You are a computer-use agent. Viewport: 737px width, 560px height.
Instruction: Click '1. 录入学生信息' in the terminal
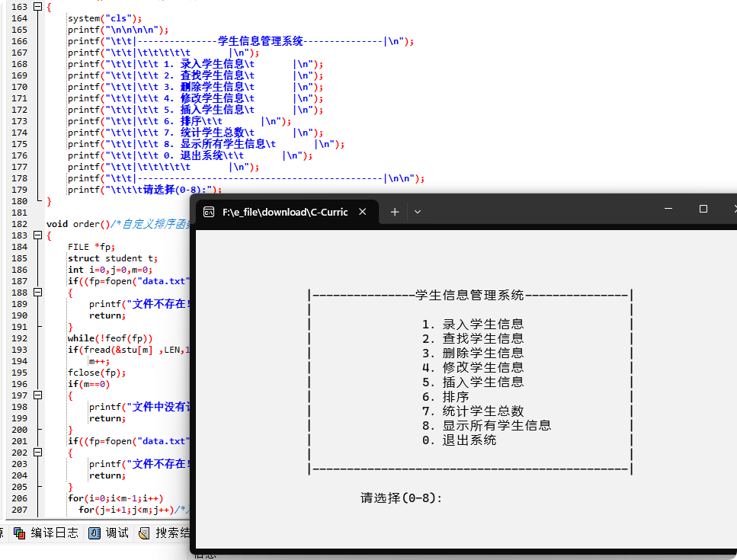(x=473, y=324)
